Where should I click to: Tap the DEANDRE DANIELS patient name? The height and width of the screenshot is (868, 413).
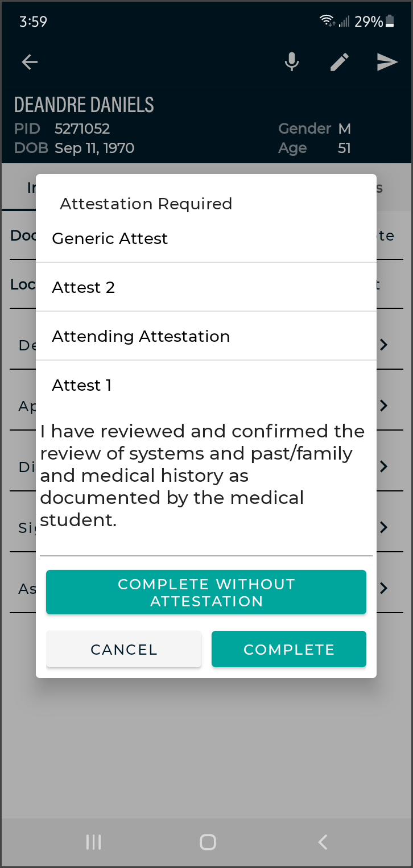84,105
